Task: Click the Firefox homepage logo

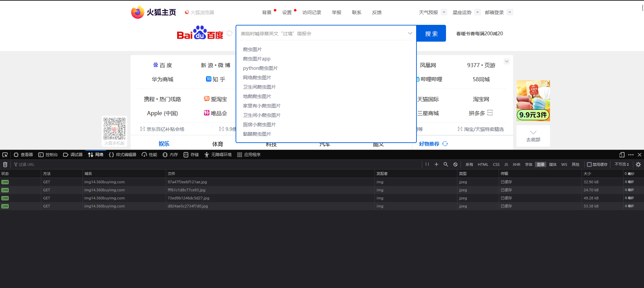Action: click(154, 12)
